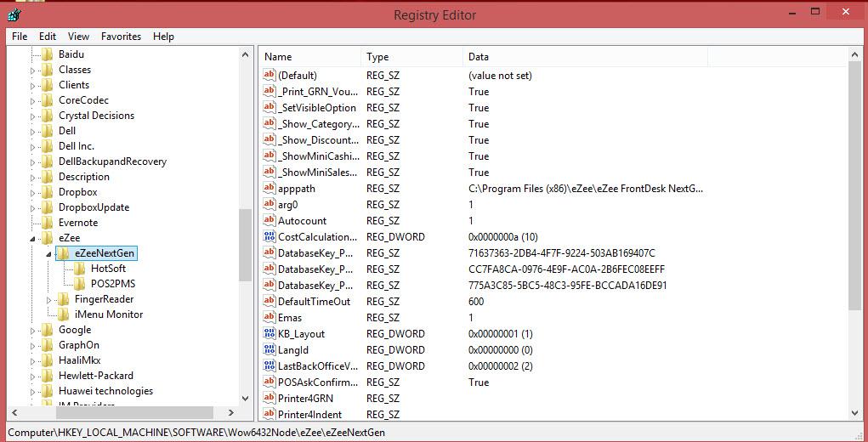
Task: Select the Printer4Indent value name
Action: click(x=310, y=414)
